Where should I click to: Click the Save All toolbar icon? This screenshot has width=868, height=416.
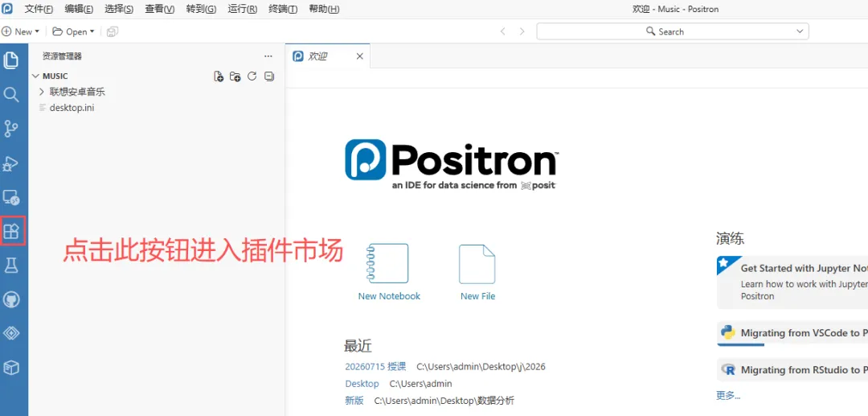(113, 31)
